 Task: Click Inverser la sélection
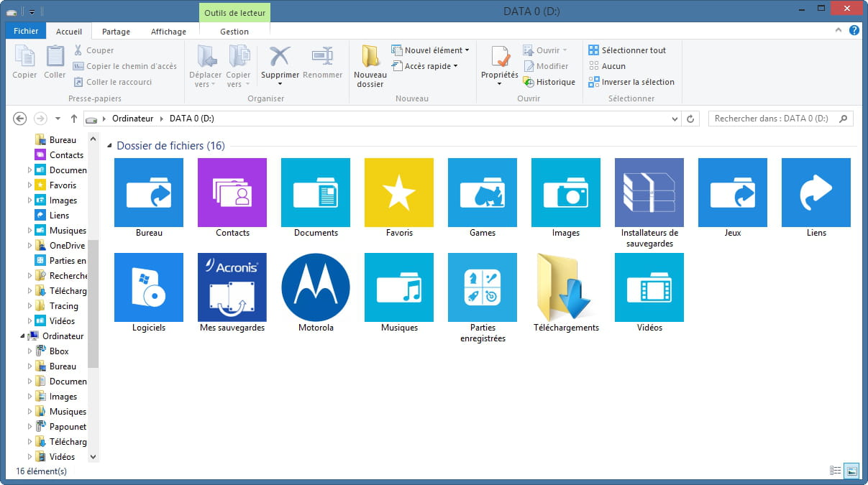(x=631, y=82)
